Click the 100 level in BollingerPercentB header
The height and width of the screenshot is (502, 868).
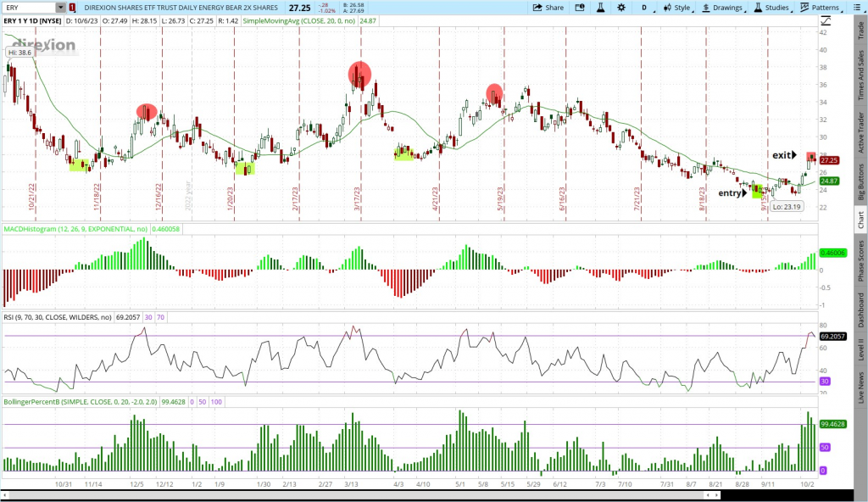[x=216, y=402]
